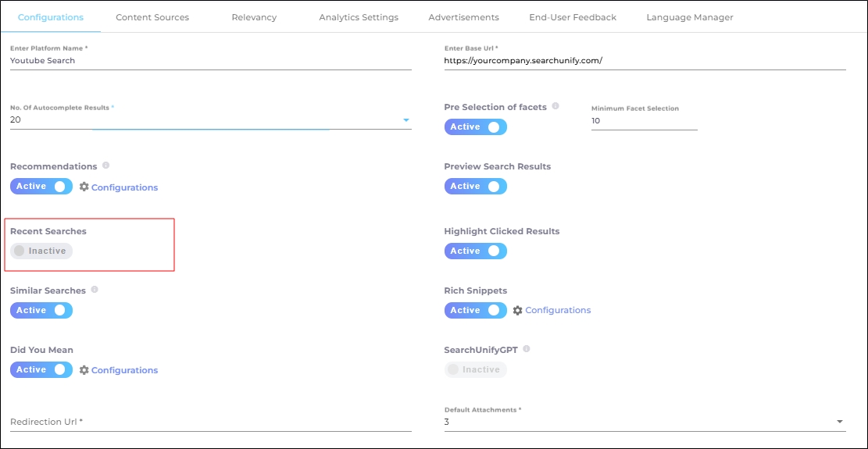Image resolution: width=868 pixels, height=449 pixels.
Task: Click the info icon next to SearchUnifyGPT
Action: point(526,349)
